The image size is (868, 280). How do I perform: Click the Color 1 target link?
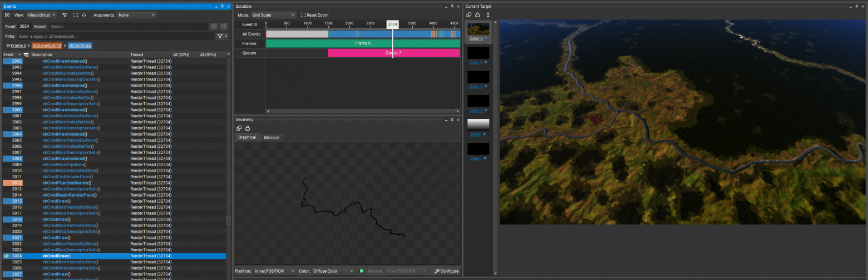tap(476, 63)
